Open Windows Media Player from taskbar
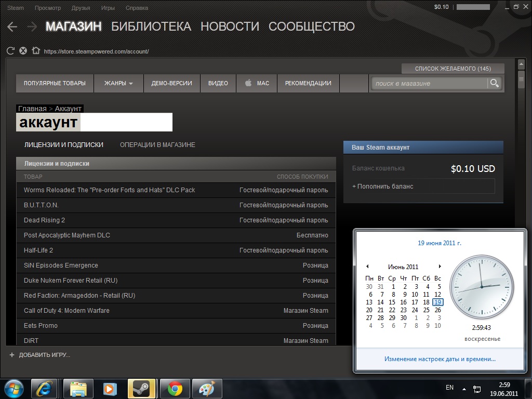532x399 pixels. pyautogui.click(x=110, y=389)
